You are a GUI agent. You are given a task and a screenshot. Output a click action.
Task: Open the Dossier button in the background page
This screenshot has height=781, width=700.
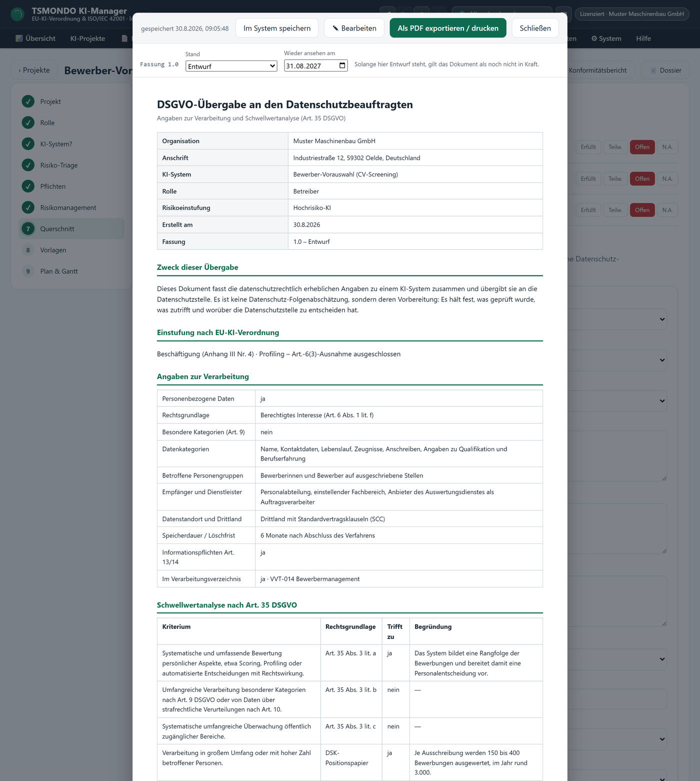tap(665, 70)
